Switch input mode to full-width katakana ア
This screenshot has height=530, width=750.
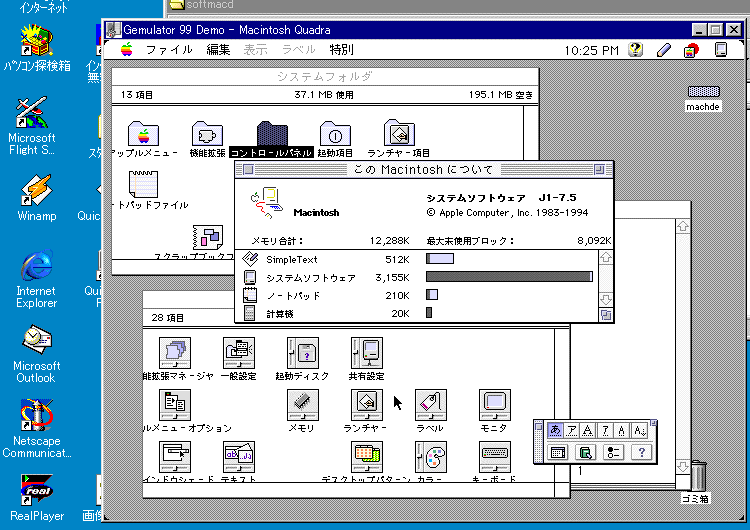(x=571, y=430)
